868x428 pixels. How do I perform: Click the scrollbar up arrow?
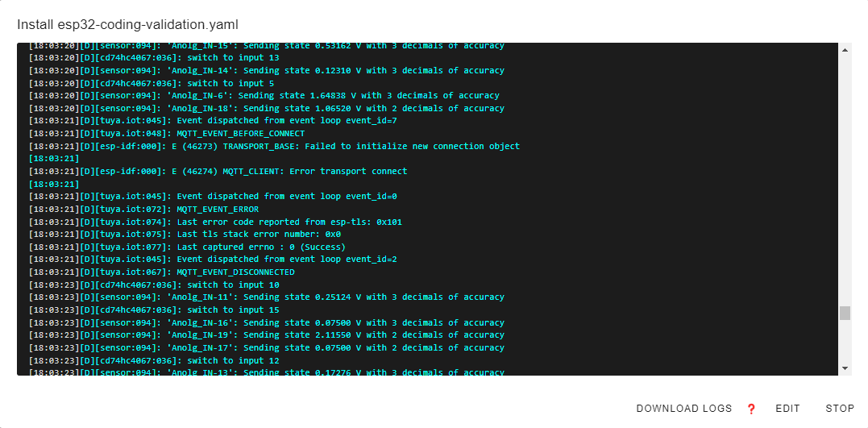(845, 50)
